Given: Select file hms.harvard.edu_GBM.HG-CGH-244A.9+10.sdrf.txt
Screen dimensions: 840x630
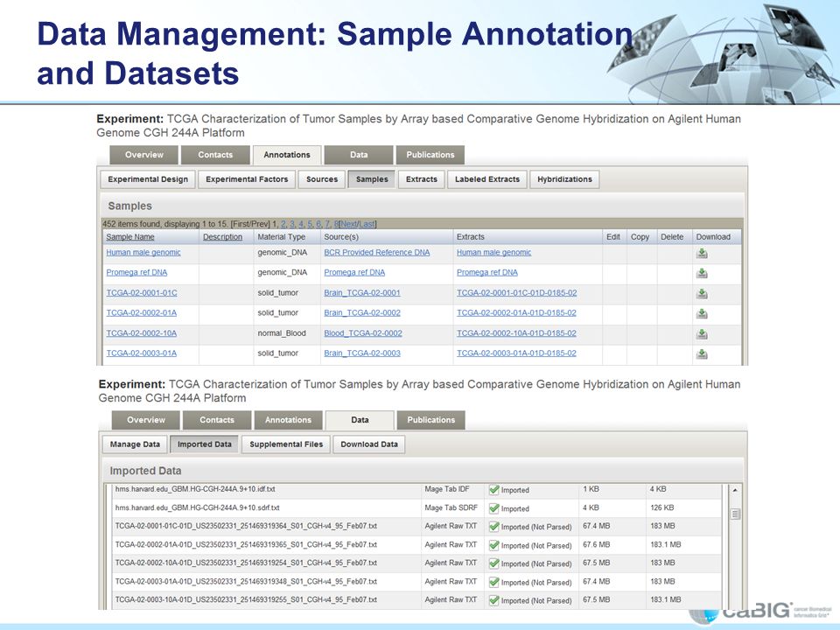Looking at the screenshot, I should (197, 507).
